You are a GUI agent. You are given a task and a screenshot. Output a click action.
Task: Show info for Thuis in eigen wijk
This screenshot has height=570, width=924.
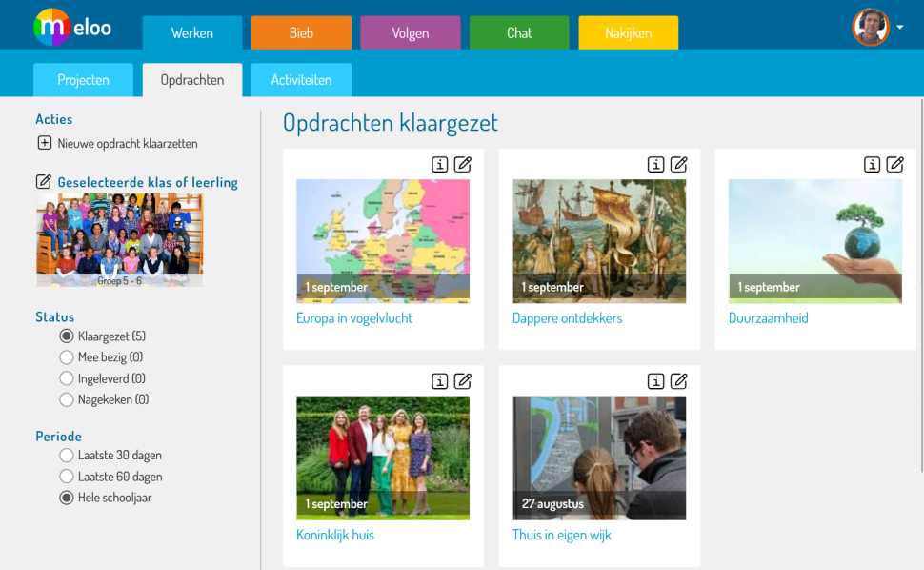(x=655, y=381)
